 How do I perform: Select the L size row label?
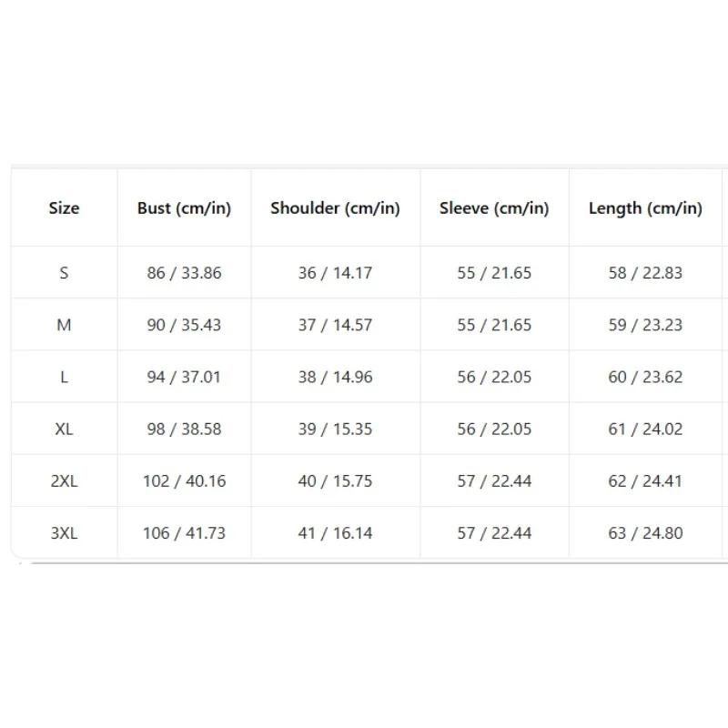click(x=64, y=377)
